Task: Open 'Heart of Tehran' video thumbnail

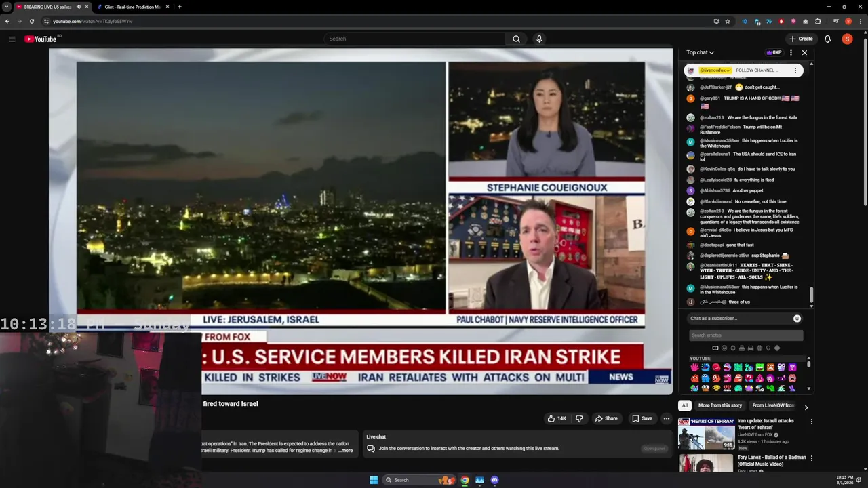Action: click(x=706, y=434)
